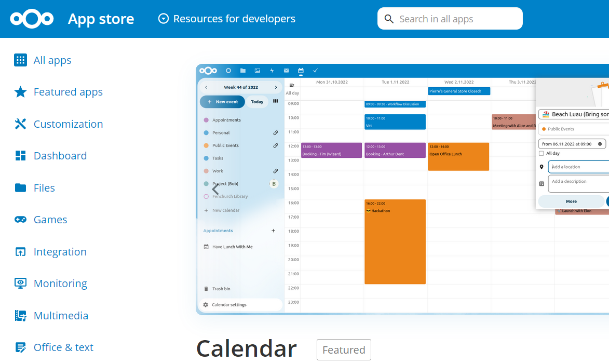
Task: Click the App store title link
Action: tap(101, 19)
